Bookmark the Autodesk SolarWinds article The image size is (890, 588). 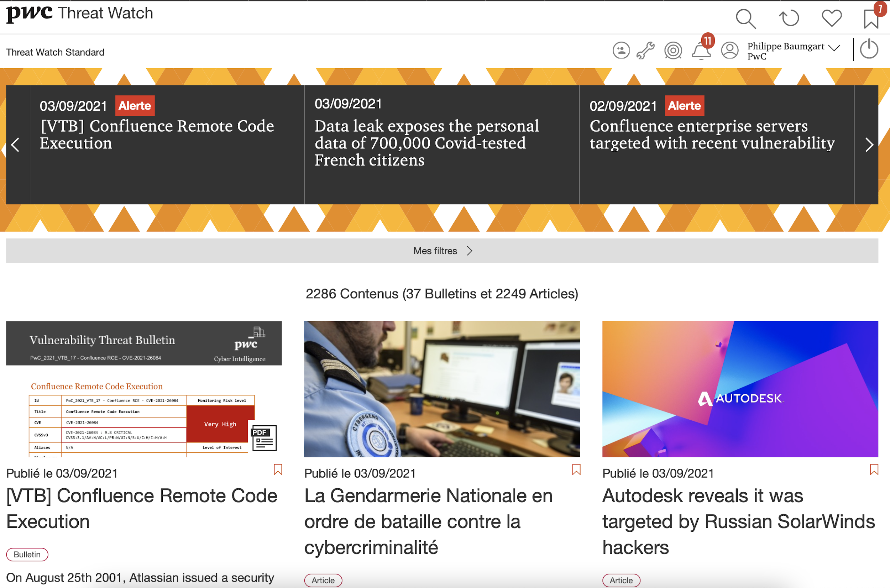point(874,469)
